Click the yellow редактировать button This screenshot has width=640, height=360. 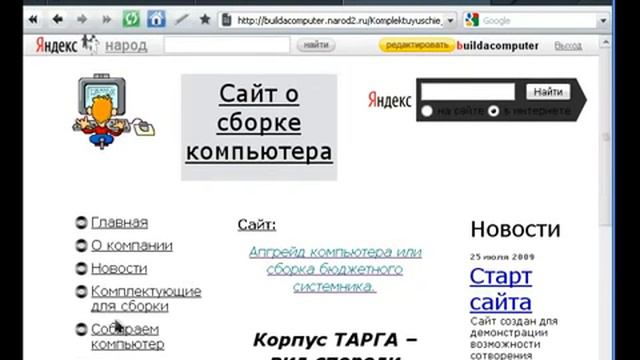pyautogui.click(x=417, y=45)
